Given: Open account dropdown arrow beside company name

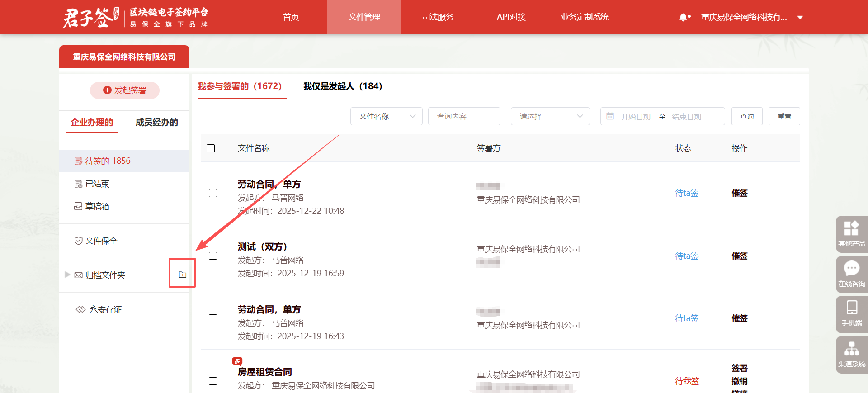Looking at the screenshot, I should click(800, 18).
